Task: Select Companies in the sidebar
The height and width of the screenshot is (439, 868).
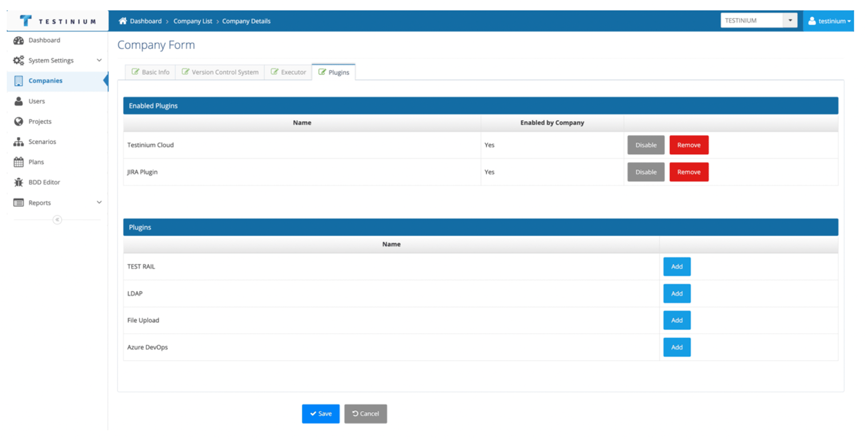Action: click(57, 81)
